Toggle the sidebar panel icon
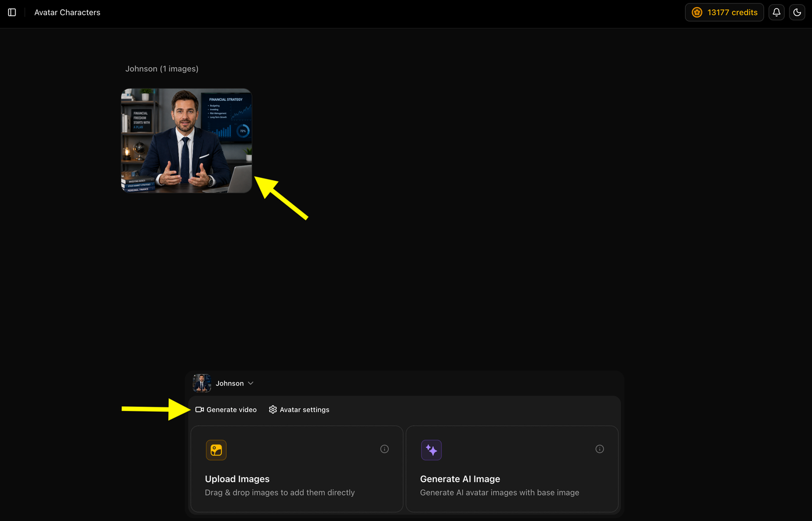812x521 pixels. pyautogui.click(x=12, y=12)
